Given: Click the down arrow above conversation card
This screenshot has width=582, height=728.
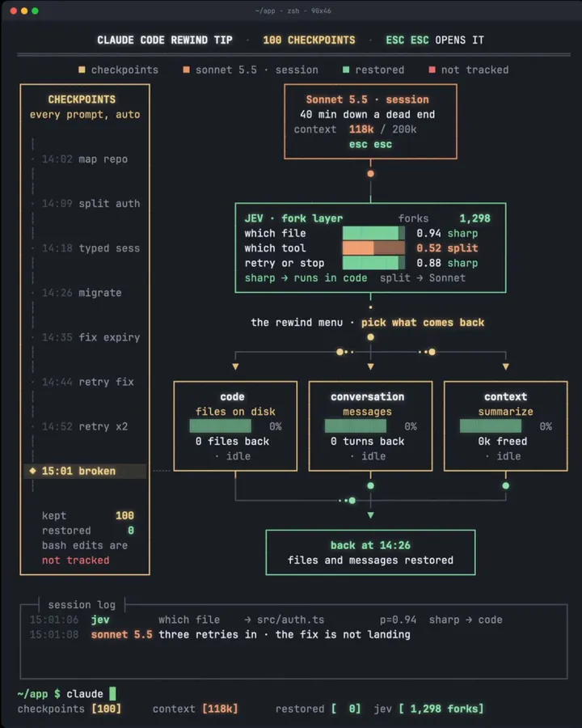Looking at the screenshot, I should [370, 366].
